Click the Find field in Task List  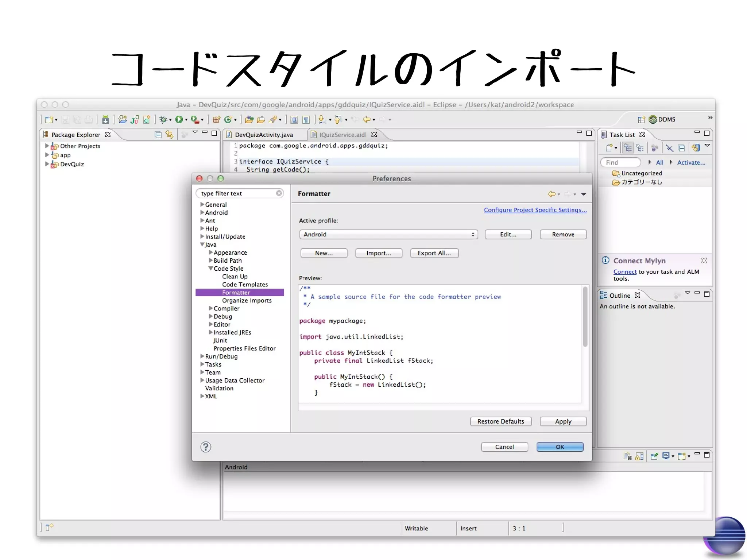(620, 162)
